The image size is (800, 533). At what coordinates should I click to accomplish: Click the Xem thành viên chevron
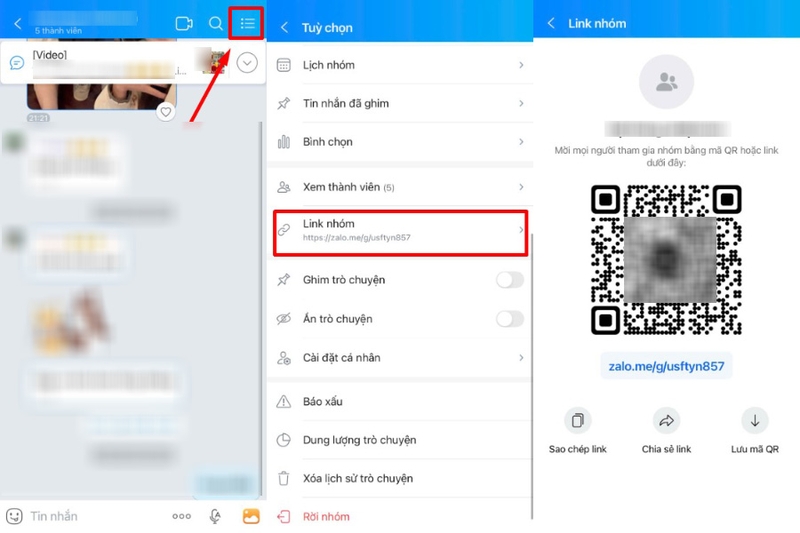521,187
